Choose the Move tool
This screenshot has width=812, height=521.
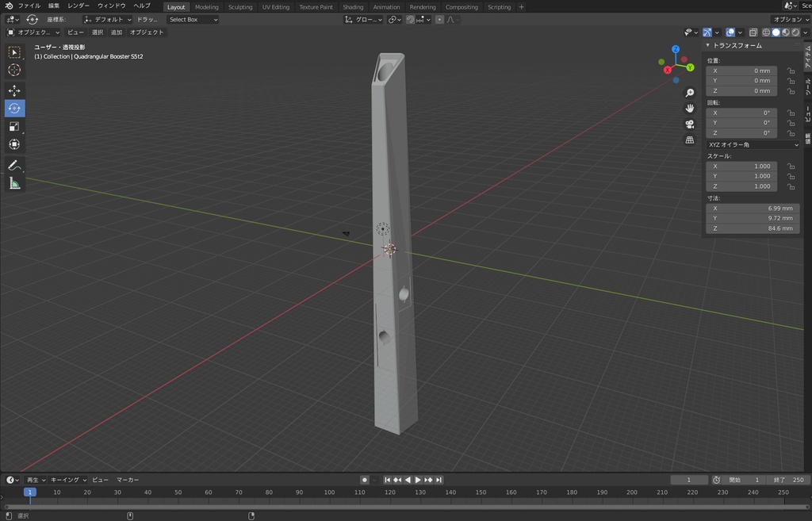[x=14, y=90]
